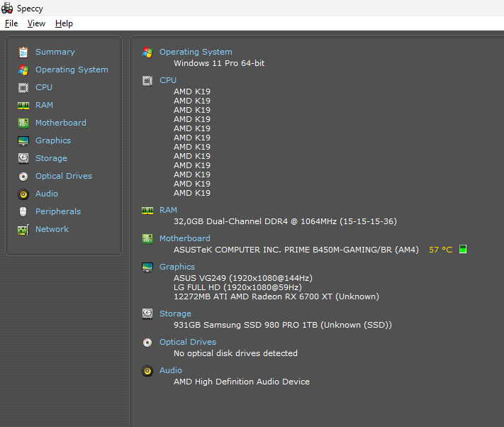Select Audio in the sidebar
Viewport: 504px width, 427px height.
47,194
